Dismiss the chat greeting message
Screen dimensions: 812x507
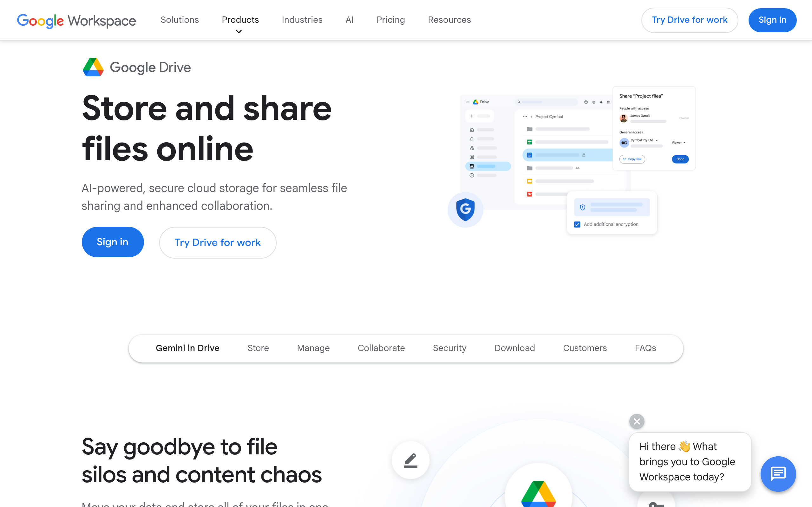point(637,421)
